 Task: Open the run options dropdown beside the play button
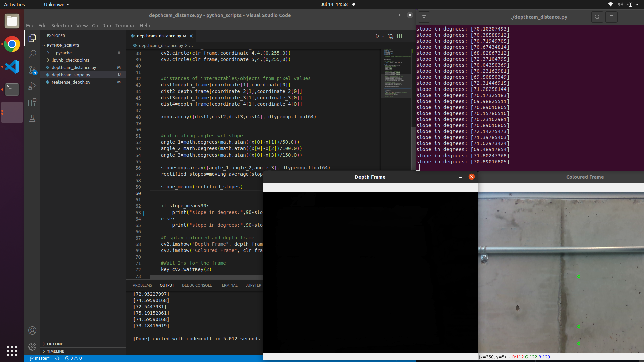pyautogui.click(x=383, y=36)
